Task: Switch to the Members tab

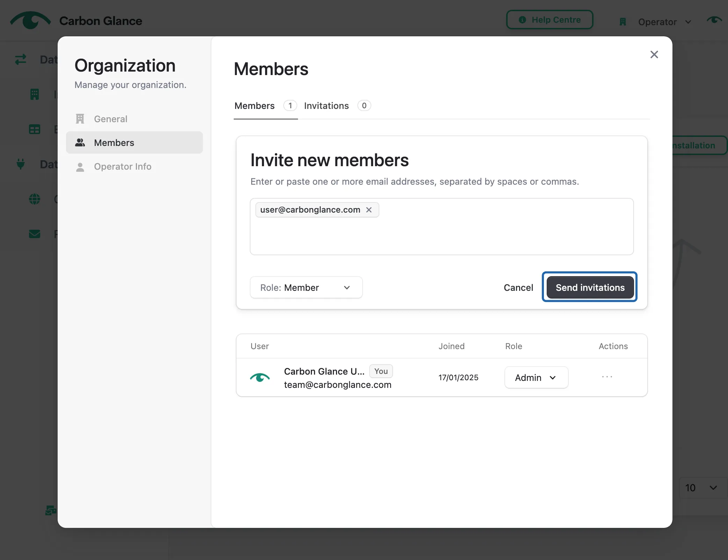Action: click(265, 106)
